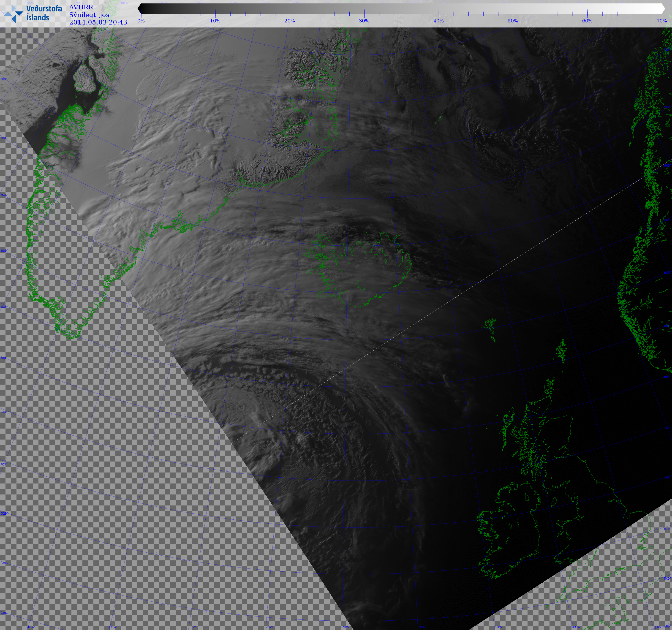
Task: Click the 10W longitude label at bottom
Action: [x=498, y=627]
